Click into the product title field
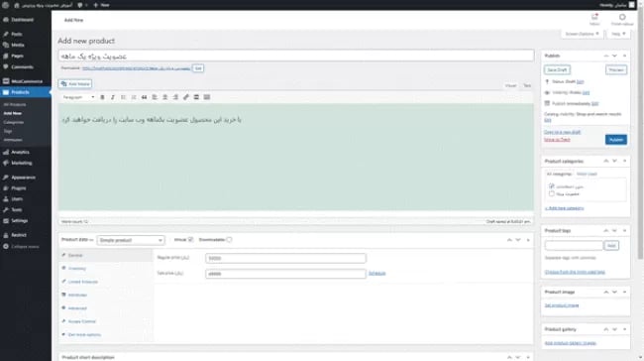Screen dimensions: 644x361 coord(295,56)
